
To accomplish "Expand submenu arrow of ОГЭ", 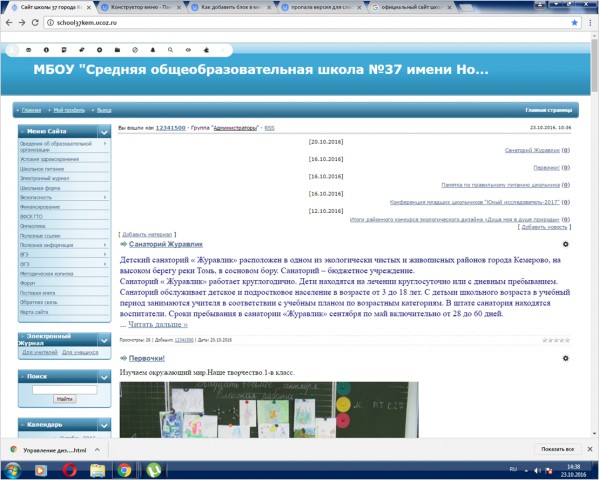I will (x=105, y=264).
